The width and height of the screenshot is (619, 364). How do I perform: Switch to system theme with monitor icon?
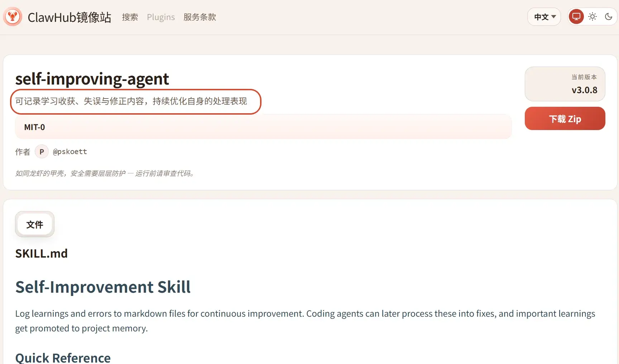pos(576,17)
